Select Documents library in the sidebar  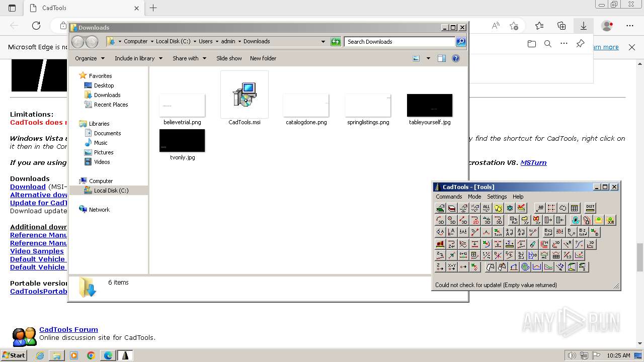click(107, 133)
